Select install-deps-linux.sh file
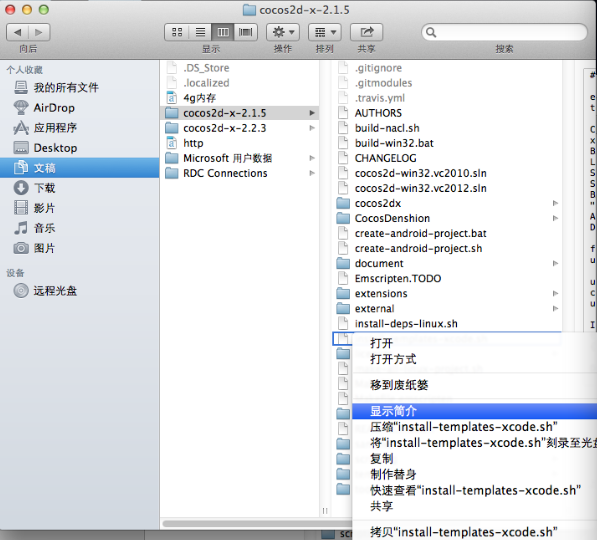The height and width of the screenshot is (540, 597). coord(448,324)
